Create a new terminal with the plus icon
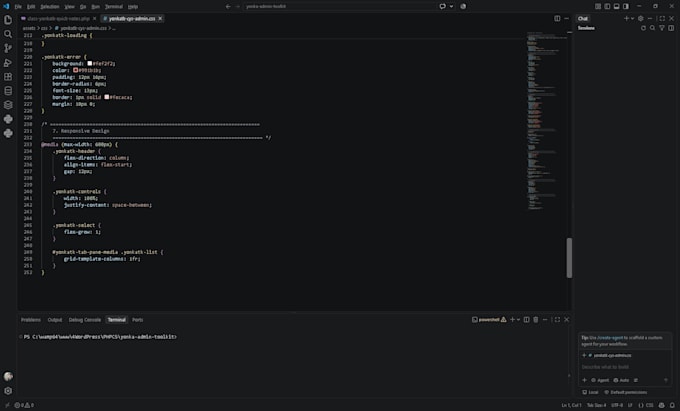680x411 pixels. click(x=512, y=320)
